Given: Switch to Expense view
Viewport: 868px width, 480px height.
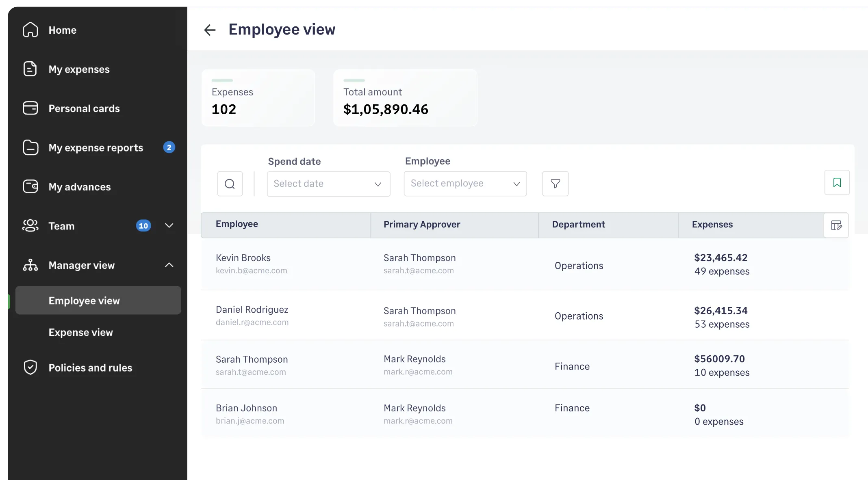Looking at the screenshot, I should coord(81,332).
